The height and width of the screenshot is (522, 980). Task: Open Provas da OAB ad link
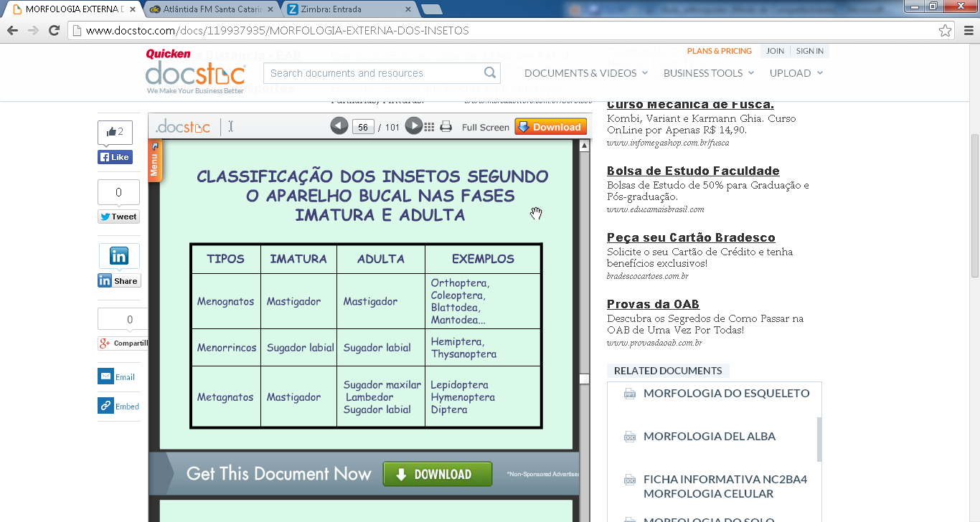[x=653, y=304]
